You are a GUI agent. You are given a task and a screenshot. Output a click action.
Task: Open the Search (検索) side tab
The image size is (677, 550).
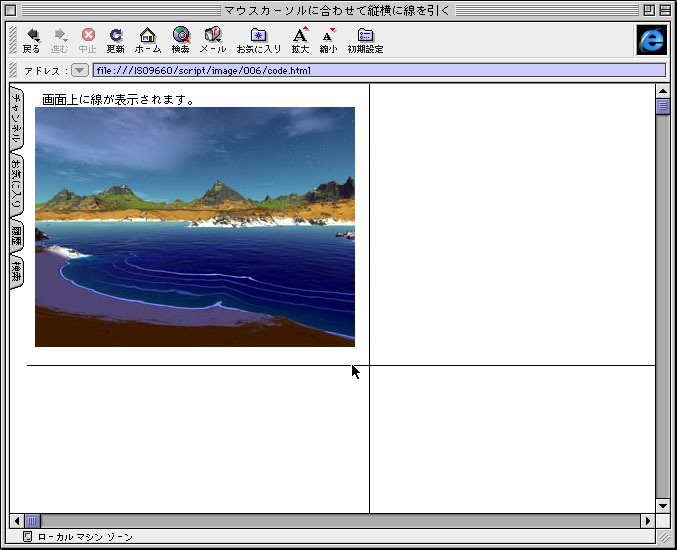[16, 273]
